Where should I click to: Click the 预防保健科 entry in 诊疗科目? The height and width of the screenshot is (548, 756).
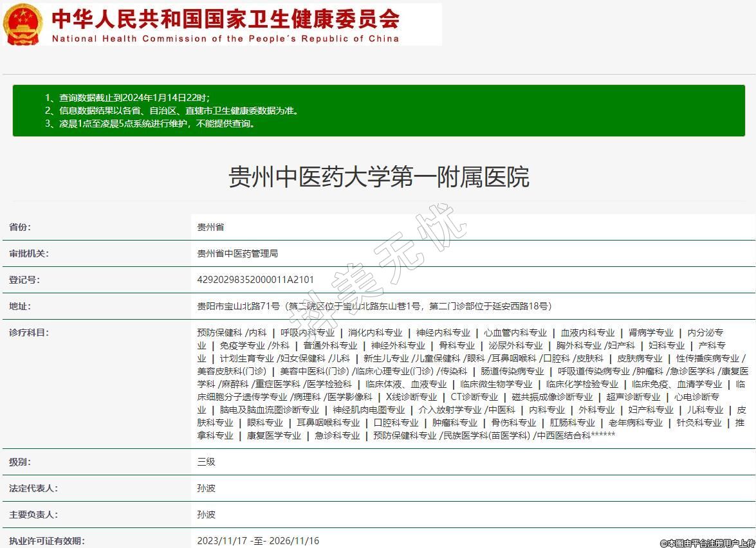click(219, 333)
